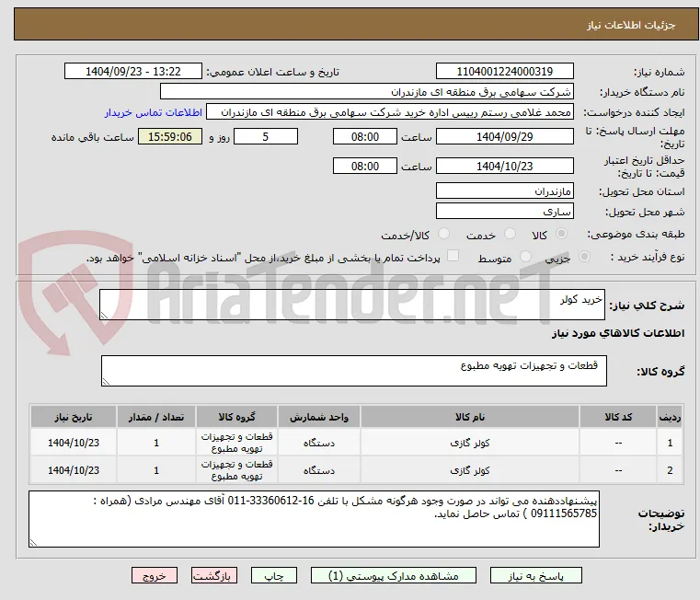Click the requester field محمد غلامی رستم
The height and width of the screenshot is (600, 700).
pos(390,112)
